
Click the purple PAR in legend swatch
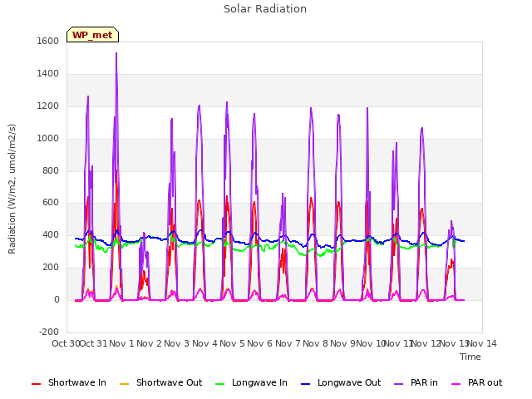click(398, 384)
